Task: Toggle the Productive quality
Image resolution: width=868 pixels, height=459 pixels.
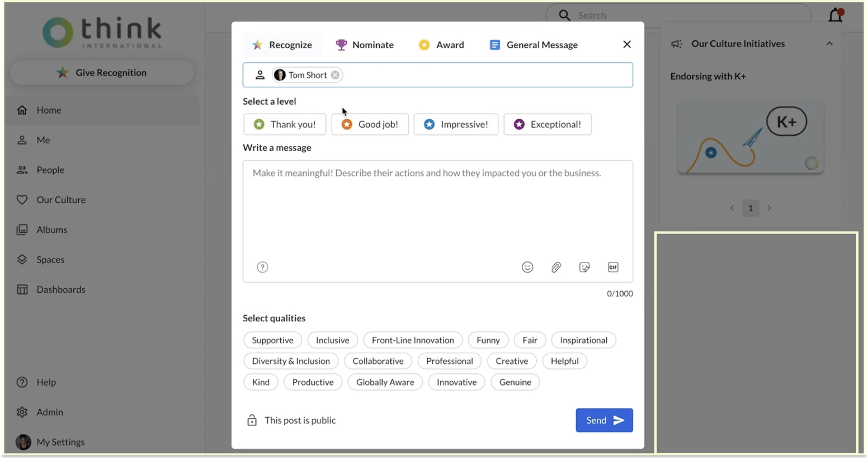Action: [x=313, y=382]
